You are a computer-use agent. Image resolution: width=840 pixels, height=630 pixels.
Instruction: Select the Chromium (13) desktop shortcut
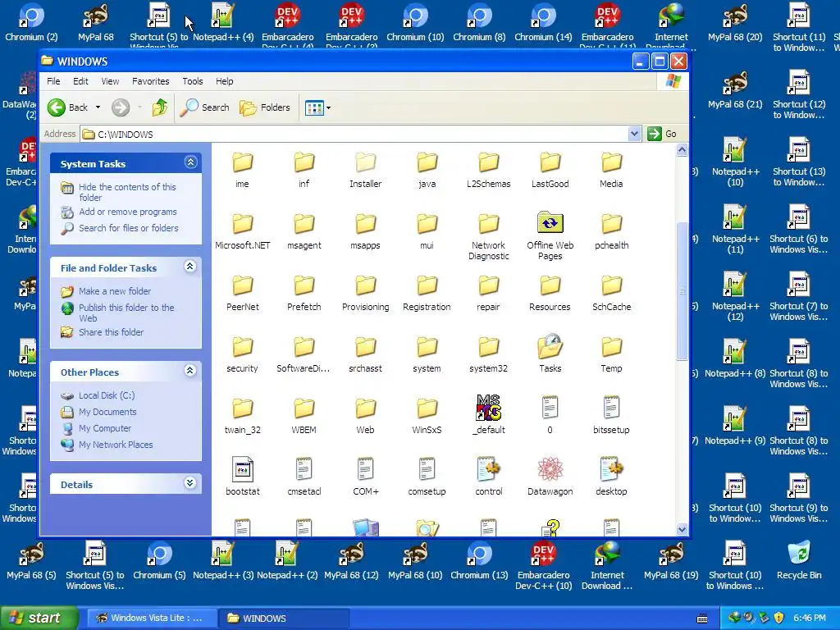[x=479, y=560]
